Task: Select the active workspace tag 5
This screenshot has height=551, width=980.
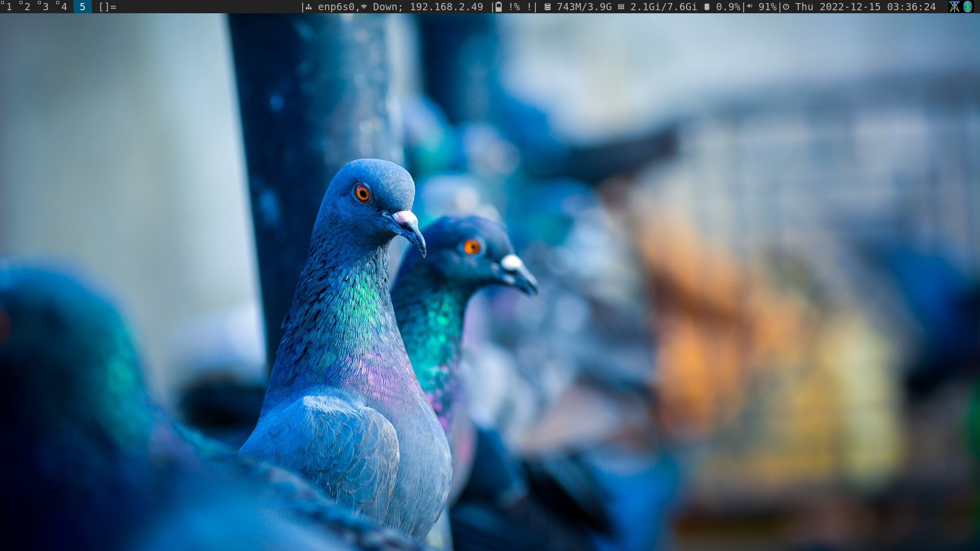Action: click(82, 7)
